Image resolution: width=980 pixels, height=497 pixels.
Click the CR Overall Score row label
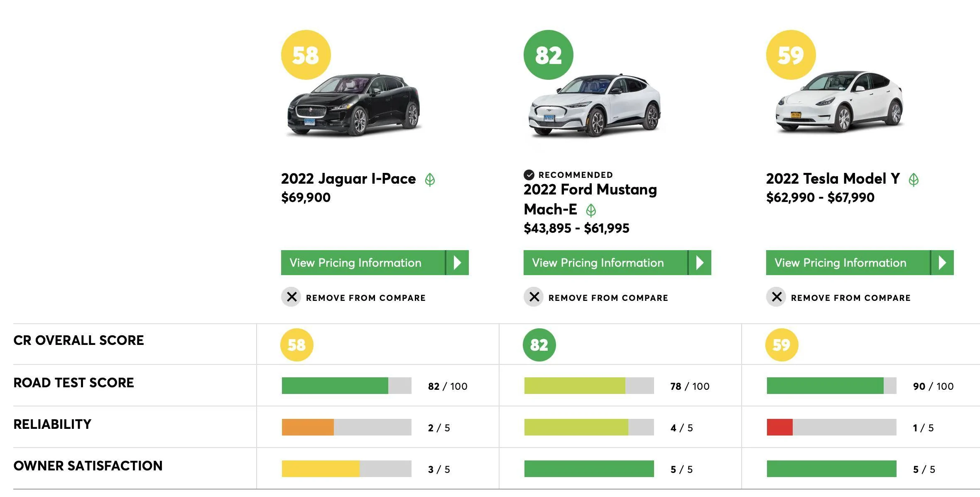coord(78,340)
